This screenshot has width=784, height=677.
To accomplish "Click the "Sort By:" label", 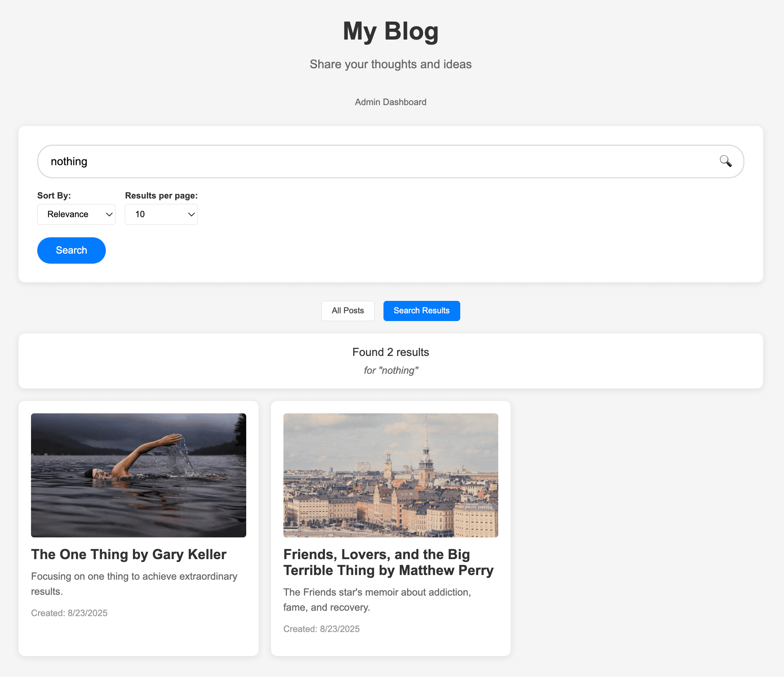I will click(x=54, y=195).
